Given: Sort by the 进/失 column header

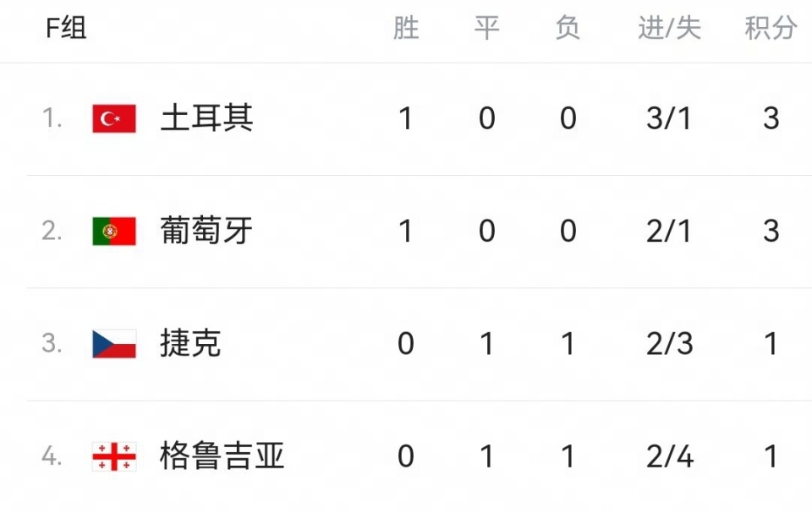Looking at the screenshot, I should point(669,27).
